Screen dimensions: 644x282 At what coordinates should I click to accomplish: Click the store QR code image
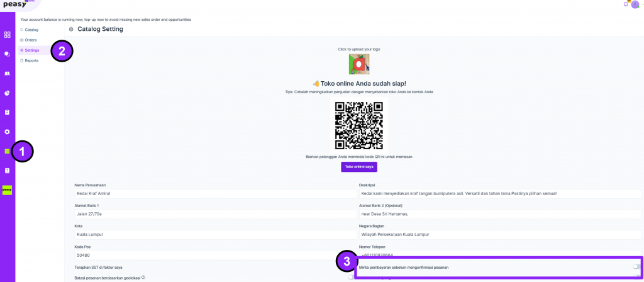(x=359, y=126)
